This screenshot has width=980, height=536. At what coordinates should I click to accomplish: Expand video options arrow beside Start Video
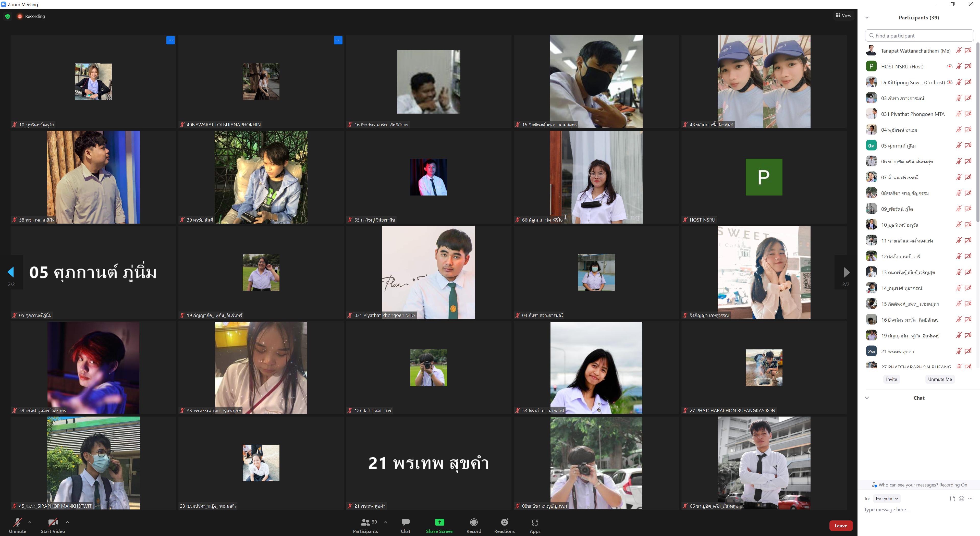67,522
